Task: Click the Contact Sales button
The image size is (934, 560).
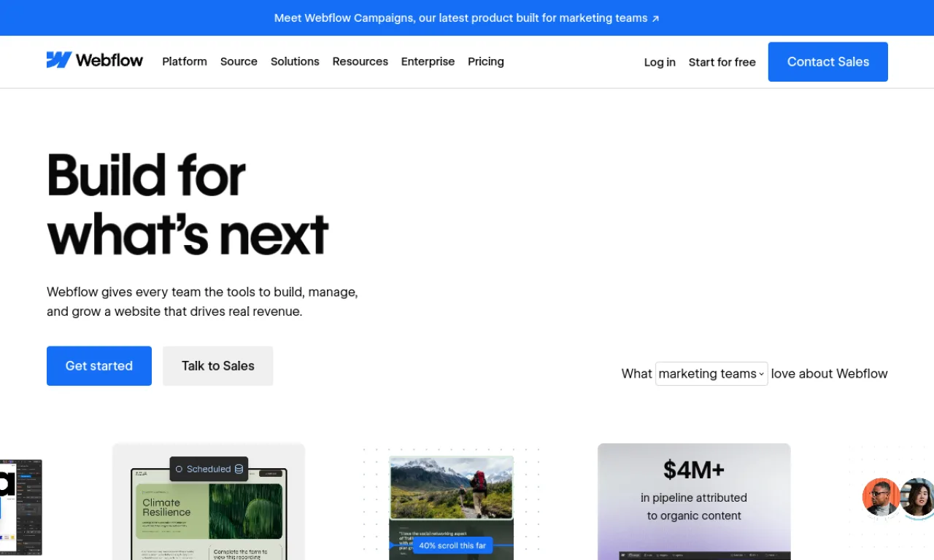Action: click(x=827, y=62)
